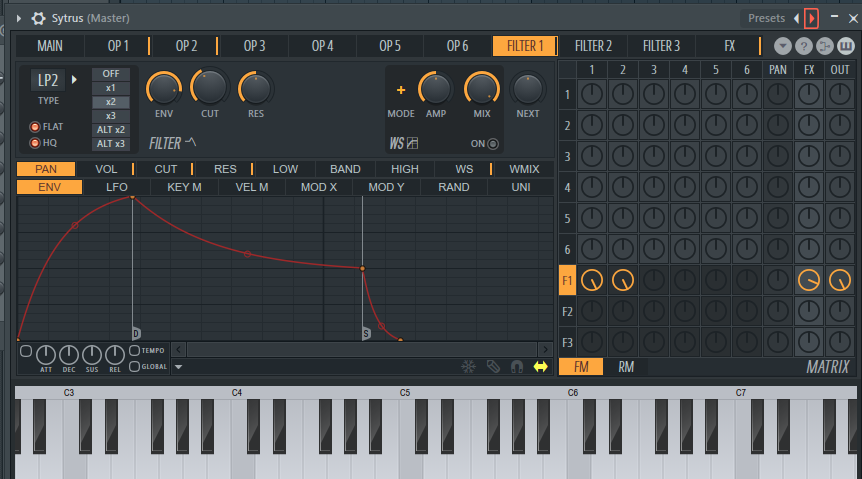Click the D decay marker in envelope

click(x=136, y=333)
